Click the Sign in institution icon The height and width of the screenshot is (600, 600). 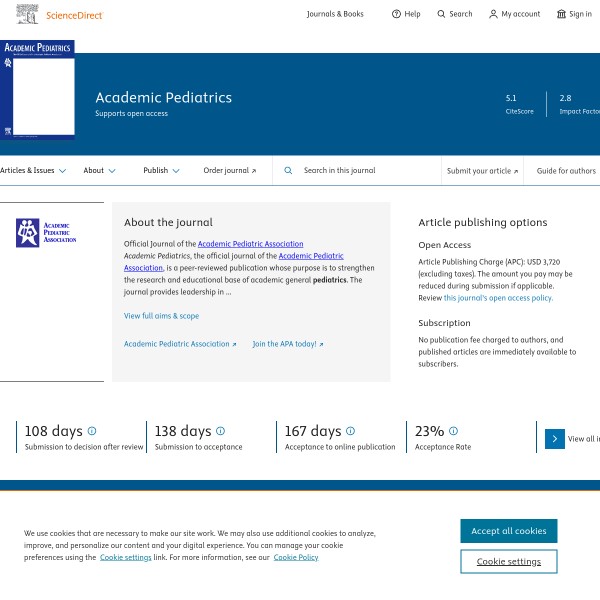[561, 14]
